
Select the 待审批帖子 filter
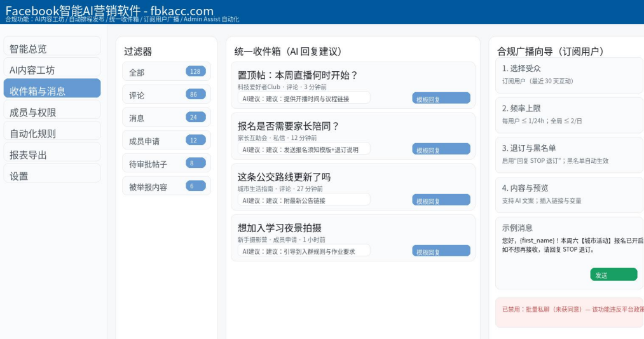coord(166,163)
